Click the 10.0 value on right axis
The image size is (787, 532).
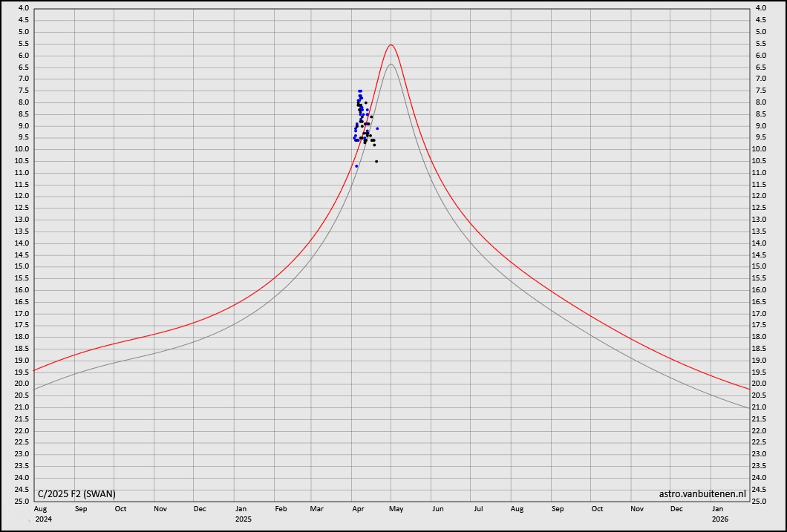click(x=760, y=149)
